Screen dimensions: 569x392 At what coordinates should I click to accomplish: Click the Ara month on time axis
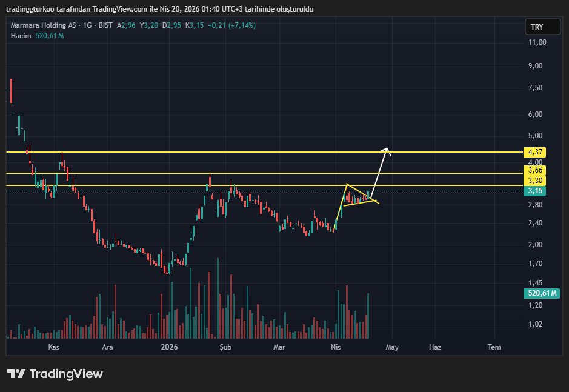click(107, 347)
